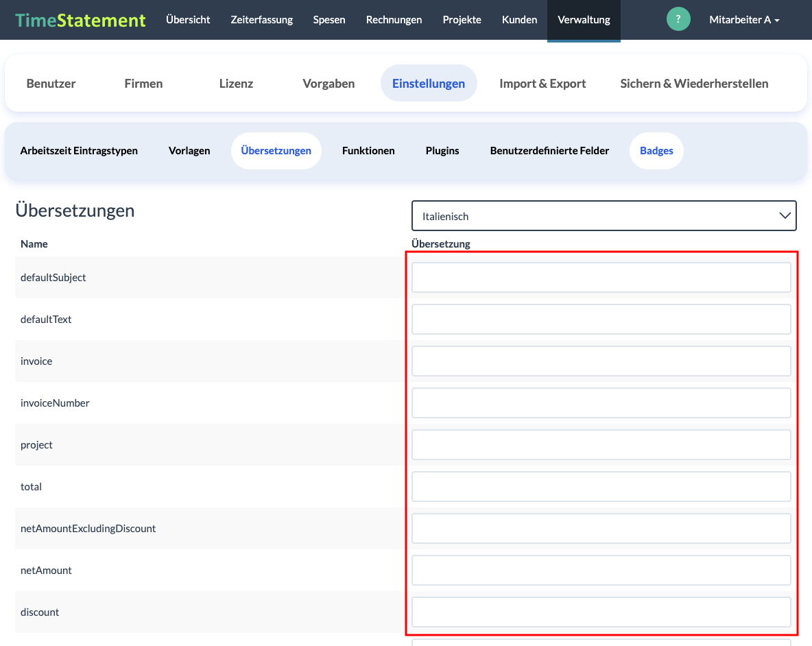Screen dimensions: 812x646
Task: Select the invoice translation field
Action: [601, 361]
